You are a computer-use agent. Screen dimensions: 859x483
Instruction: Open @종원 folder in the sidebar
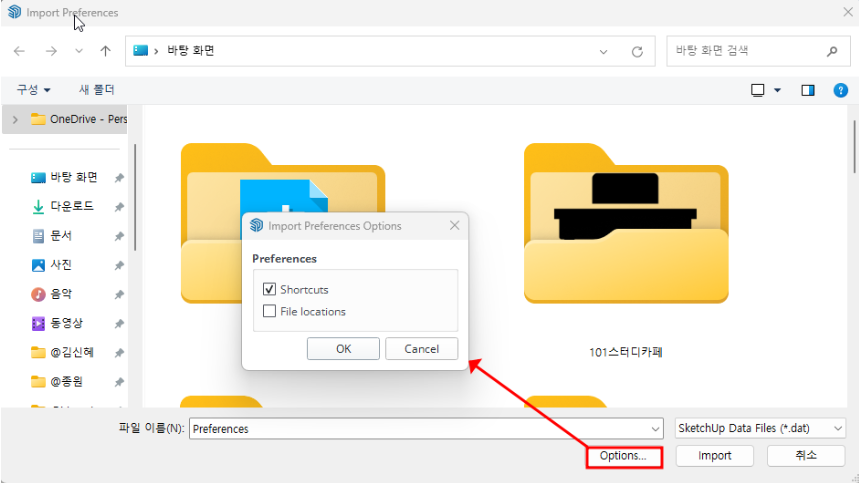click(x=57, y=381)
